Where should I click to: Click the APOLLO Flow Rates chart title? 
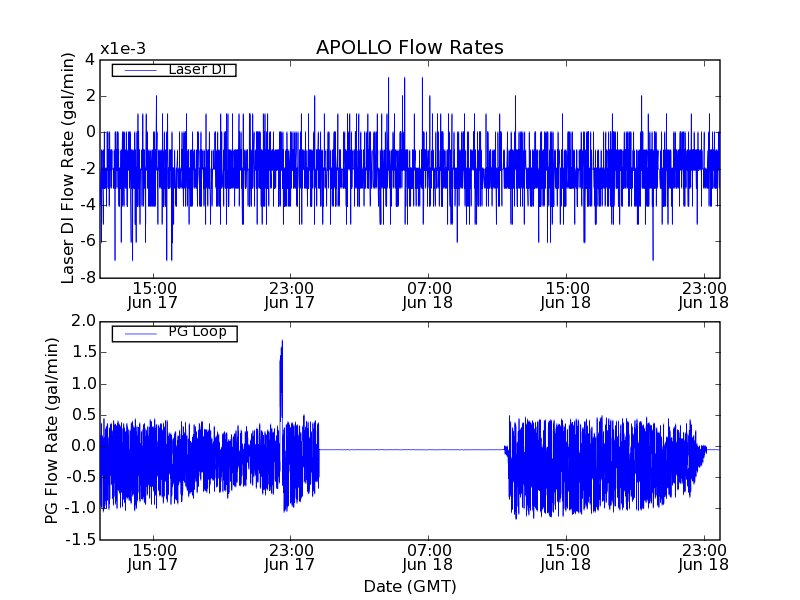[409, 48]
